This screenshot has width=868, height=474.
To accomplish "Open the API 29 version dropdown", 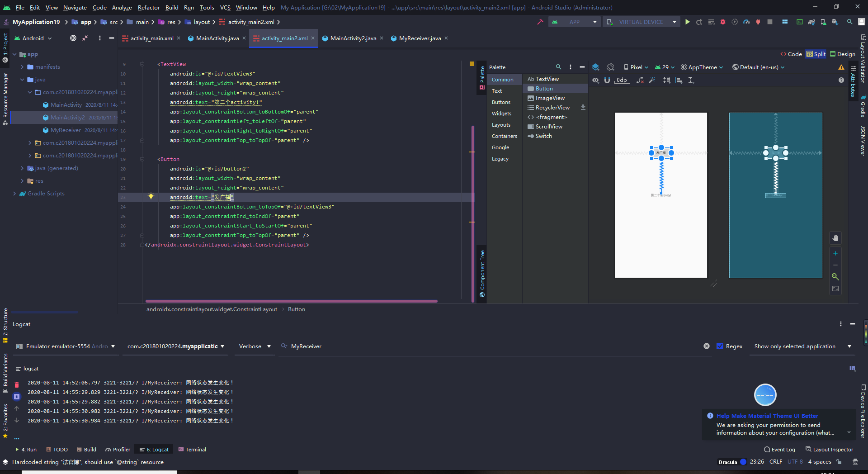I will [665, 67].
